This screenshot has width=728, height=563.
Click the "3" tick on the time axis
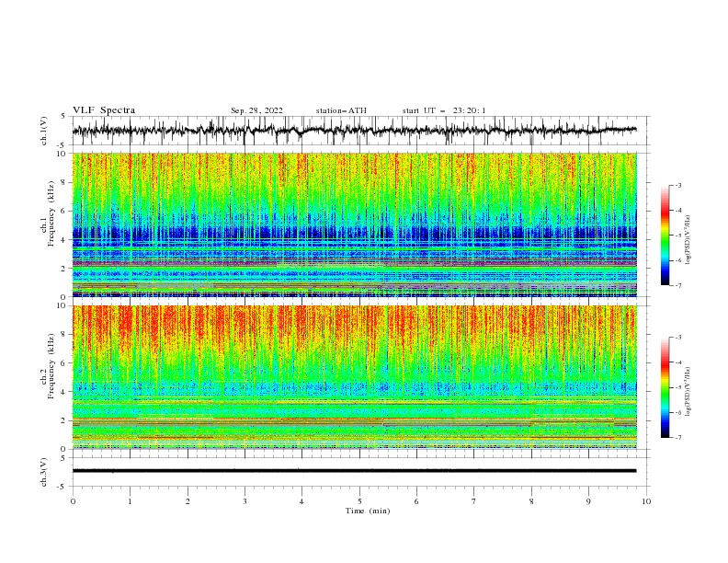point(245,501)
